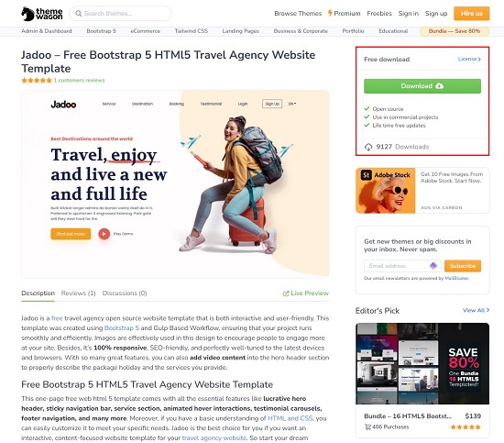Viewport: 504px width, 443px height.
Task: Open the Save 80% bundle thumbnail
Action: (422, 363)
